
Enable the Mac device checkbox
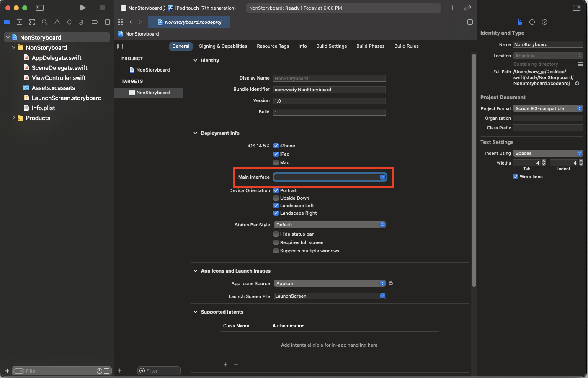(x=276, y=162)
